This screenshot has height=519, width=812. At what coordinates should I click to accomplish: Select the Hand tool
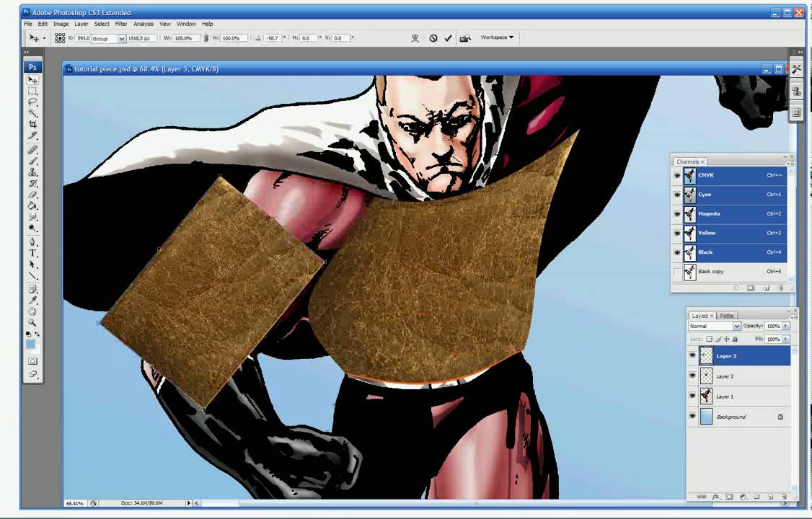pyautogui.click(x=32, y=311)
